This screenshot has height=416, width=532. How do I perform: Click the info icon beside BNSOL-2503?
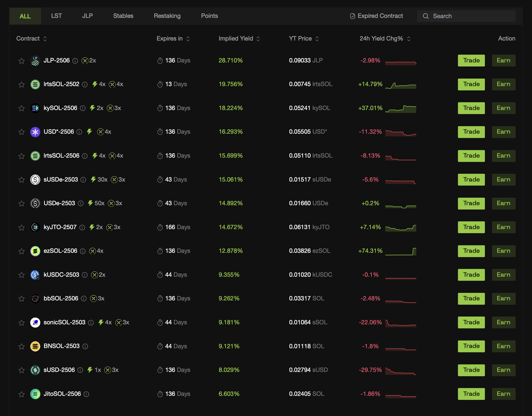coord(85,346)
